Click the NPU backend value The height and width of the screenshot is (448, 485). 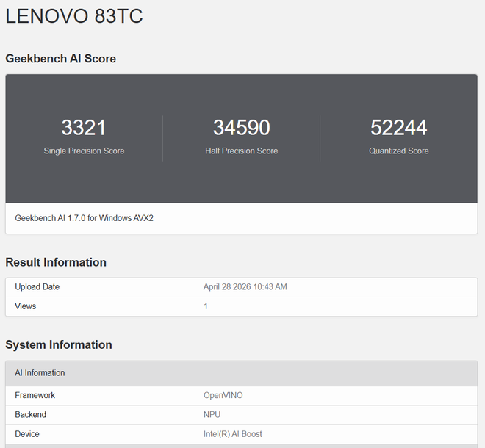point(212,415)
